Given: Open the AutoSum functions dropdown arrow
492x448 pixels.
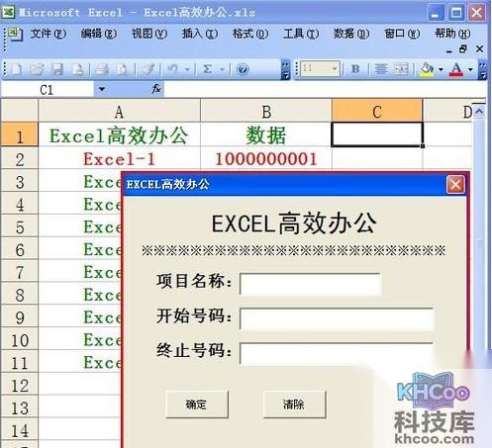Looking at the screenshot, I should (x=222, y=69).
